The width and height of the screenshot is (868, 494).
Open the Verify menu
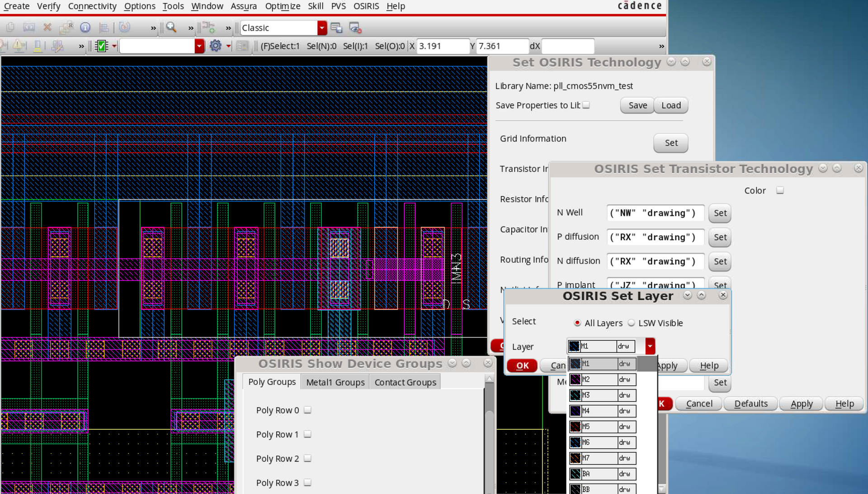[x=48, y=6]
